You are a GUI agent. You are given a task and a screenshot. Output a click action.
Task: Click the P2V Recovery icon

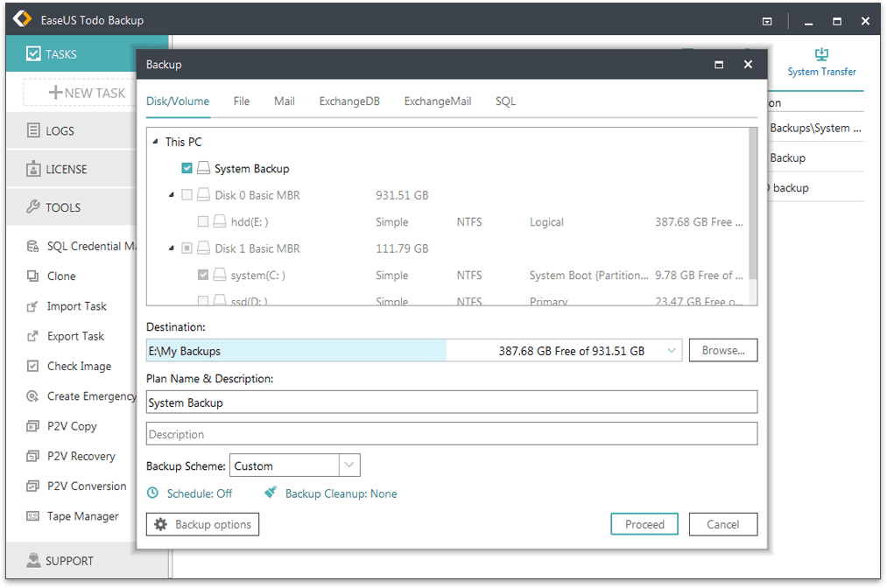coord(32,457)
